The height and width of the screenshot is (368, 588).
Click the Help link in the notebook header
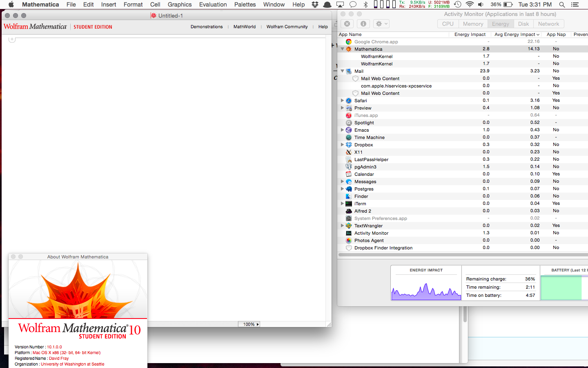(x=323, y=27)
